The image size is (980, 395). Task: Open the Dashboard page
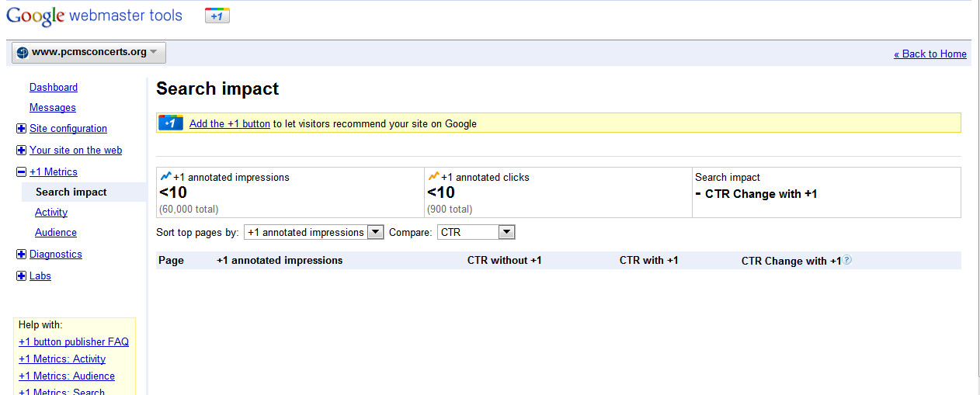pyautogui.click(x=54, y=88)
